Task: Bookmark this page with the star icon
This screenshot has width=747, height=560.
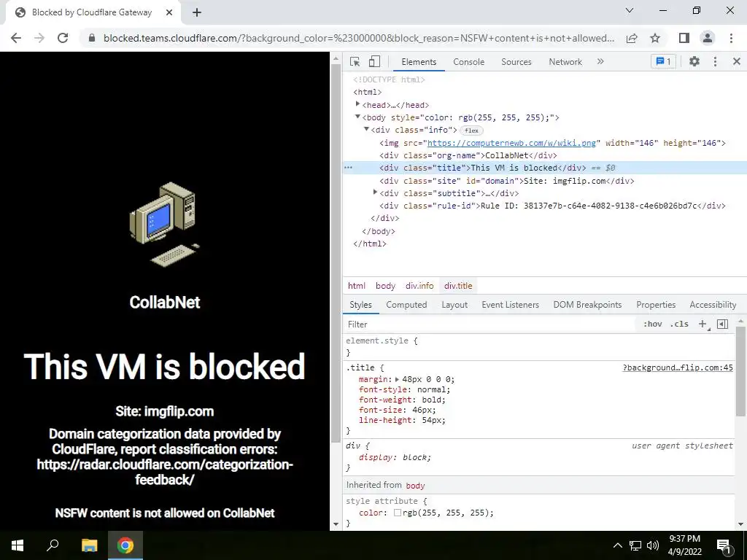Action: [655, 38]
